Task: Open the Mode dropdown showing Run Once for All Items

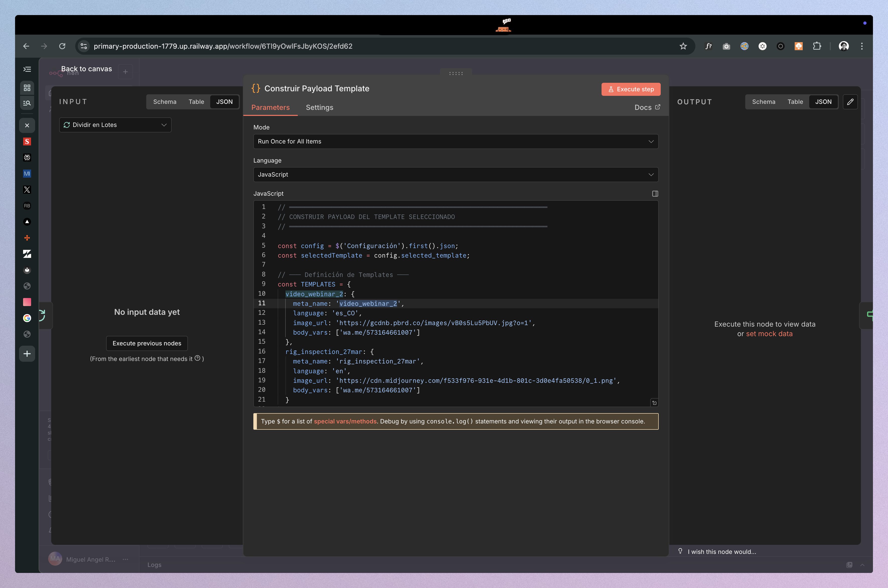Action: 455,141
